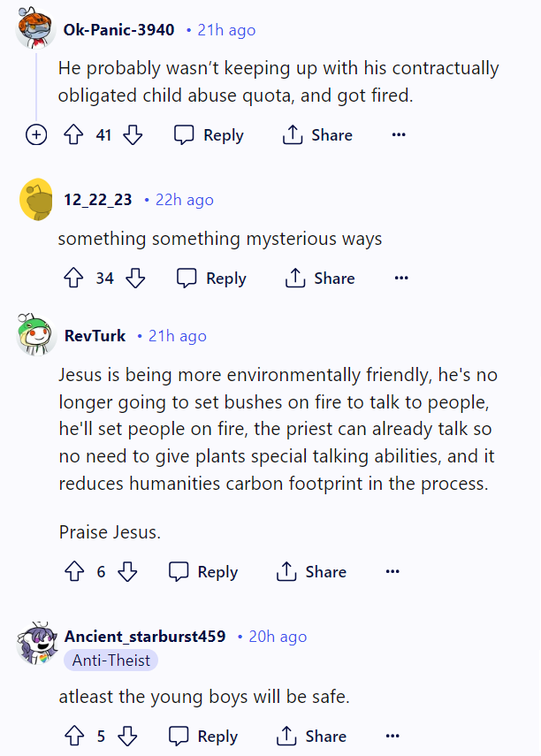Upvote Ancient_starburst459's comment

74,737
